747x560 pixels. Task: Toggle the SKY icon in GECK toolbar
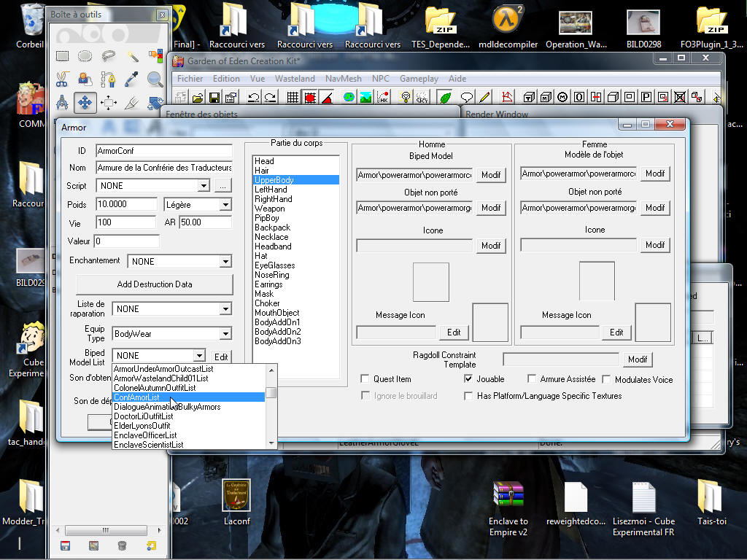coord(422,98)
